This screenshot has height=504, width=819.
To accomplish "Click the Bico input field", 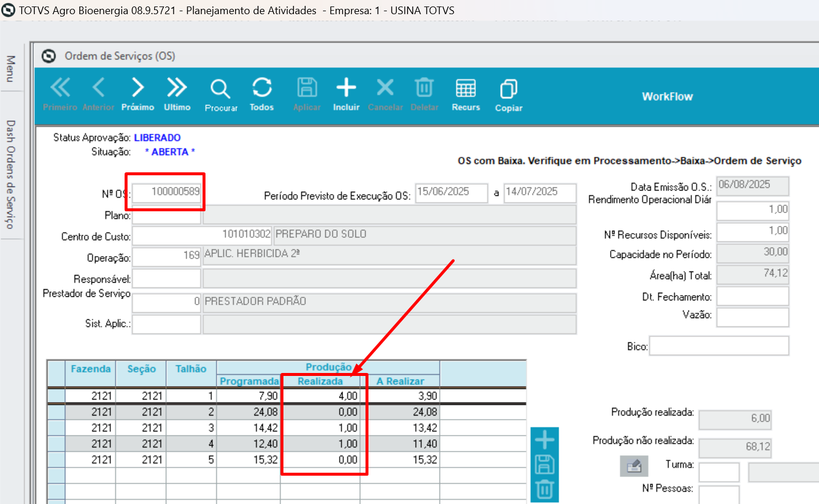I will click(719, 346).
